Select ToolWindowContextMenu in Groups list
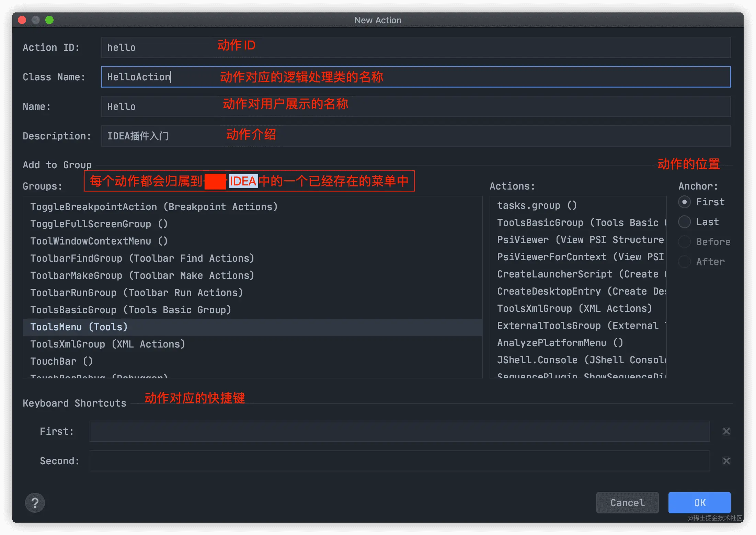Image resolution: width=756 pixels, height=535 pixels. [x=253, y=241]
